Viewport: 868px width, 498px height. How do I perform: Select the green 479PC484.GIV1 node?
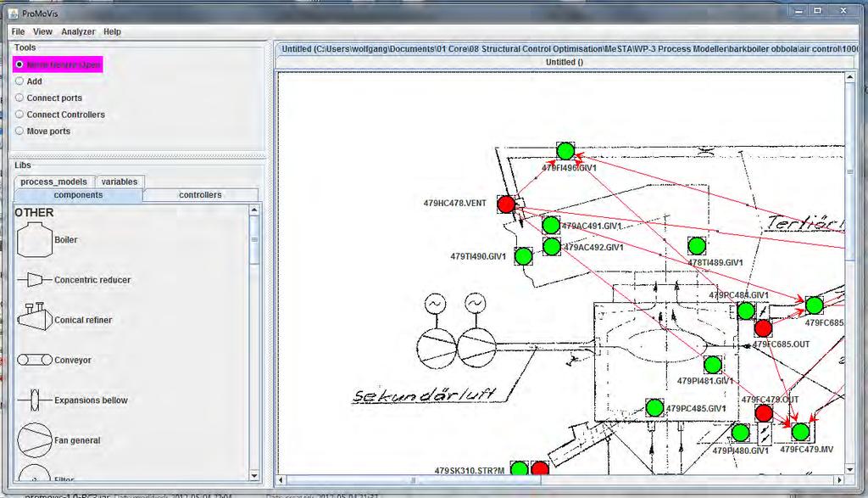click(x=746, y=311)
